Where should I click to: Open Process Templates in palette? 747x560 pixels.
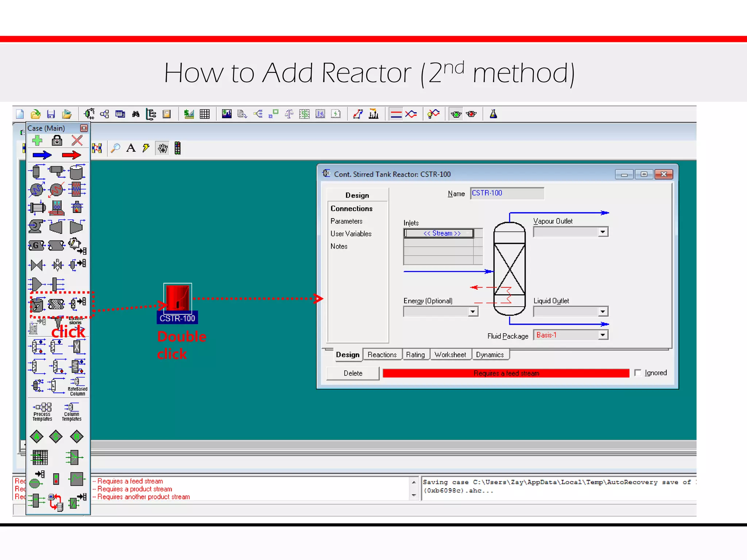[42, 412]
